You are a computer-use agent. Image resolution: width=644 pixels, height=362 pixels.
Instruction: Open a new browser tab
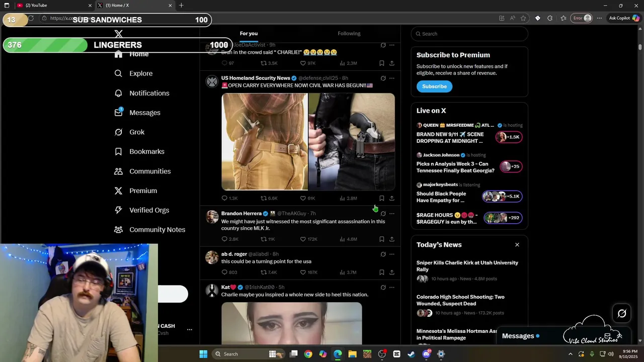click(x=181, y=6)
